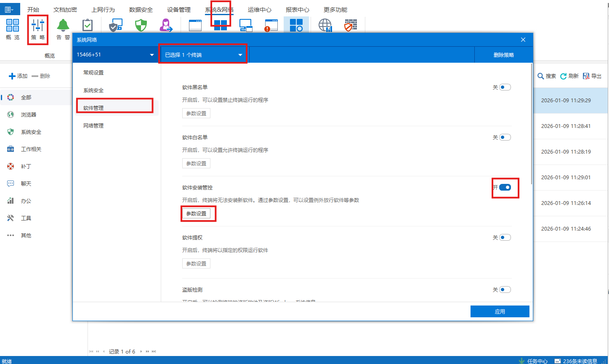Click the 策略 icon in the ribbon
The height and width of the screenshot is (364, 609).
coord(37,28)
